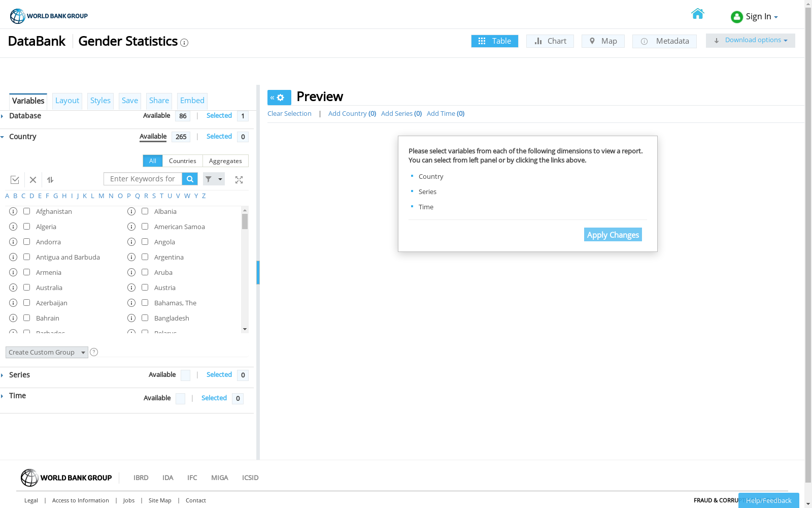Show info for Azerbaijan

(x=13, y=303)
